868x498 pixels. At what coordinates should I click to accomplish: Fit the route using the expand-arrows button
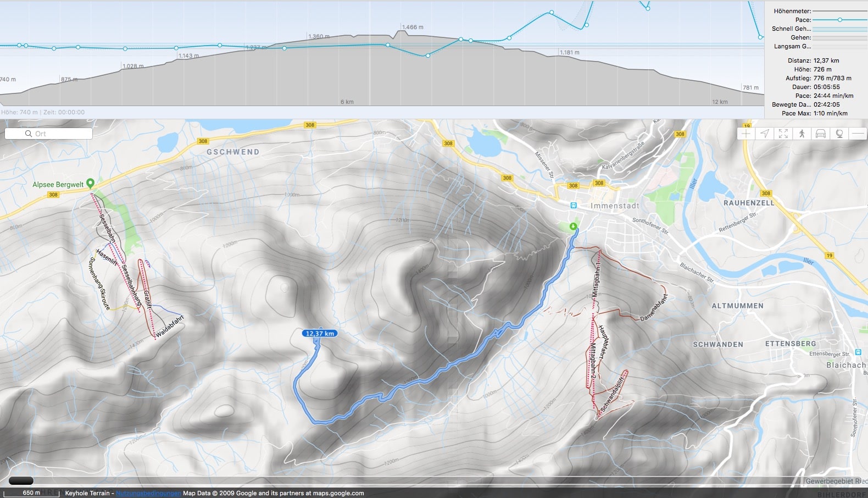[783, 134]
